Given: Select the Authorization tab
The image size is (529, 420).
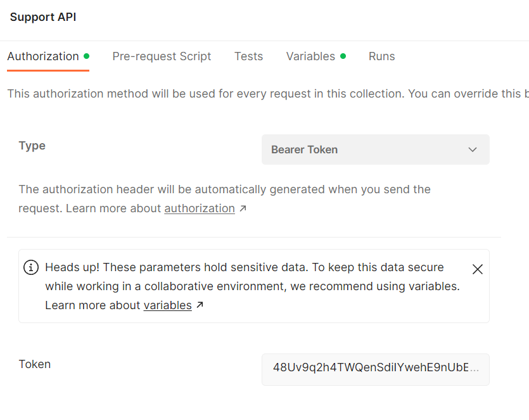Looking at the screenshot, I should (x=42, y=56).
